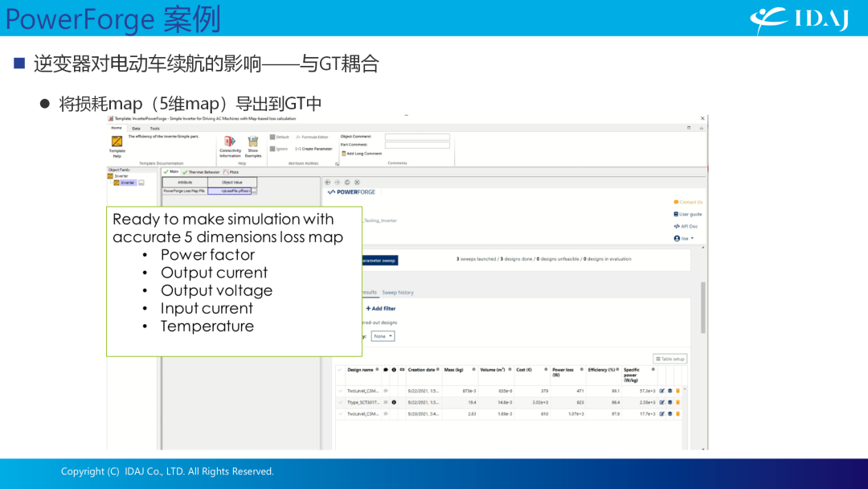Open Design name column options
This screenshot has height=489, width=868.
click(378, 370)
